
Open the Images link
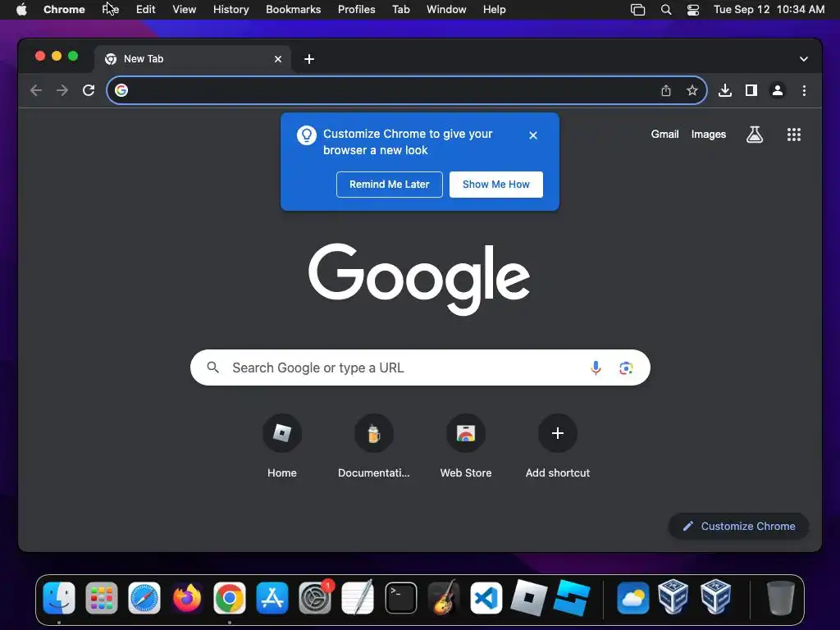pyautogui.click(x=708, y=135)
